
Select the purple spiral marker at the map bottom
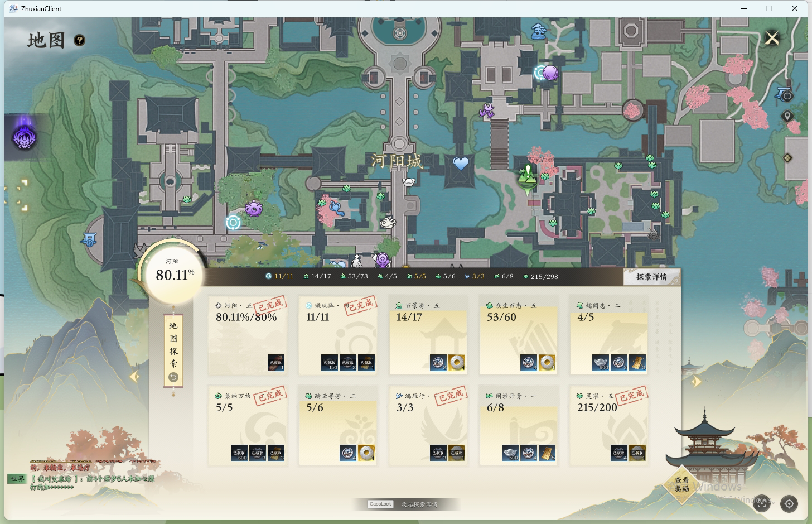tap(382, 259)
